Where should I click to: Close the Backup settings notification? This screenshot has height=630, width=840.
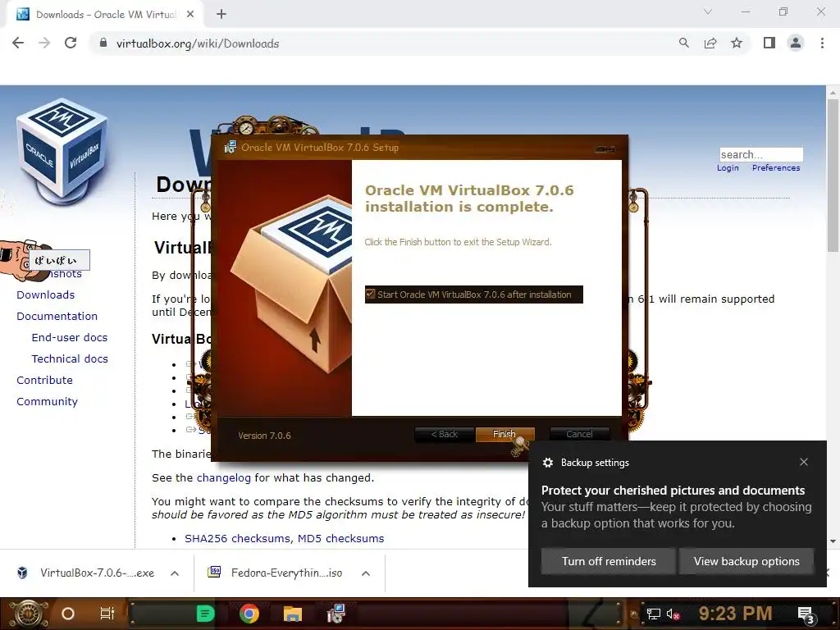click(804, 462)
